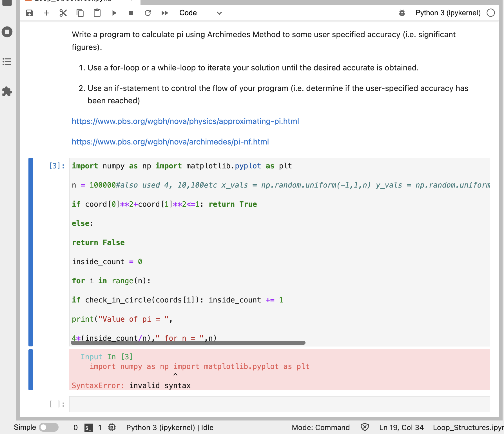Show the Table of Contents panel
The width and height of the screenshot is (504, 434).
[x=7, y=62]
